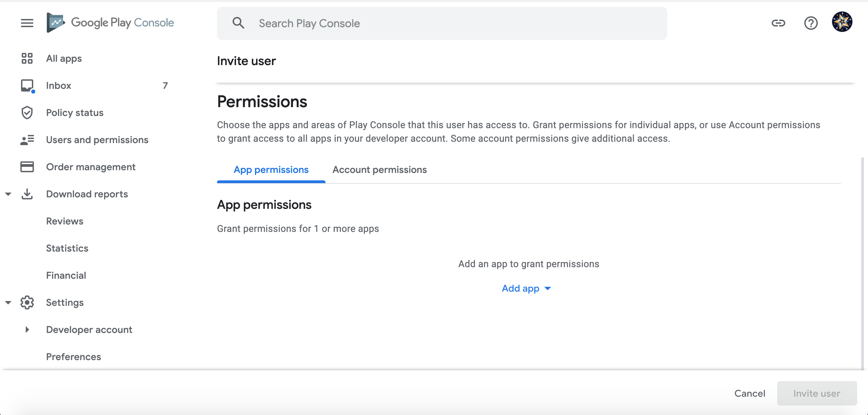Click the Settings gear icon

click(27, 302)
